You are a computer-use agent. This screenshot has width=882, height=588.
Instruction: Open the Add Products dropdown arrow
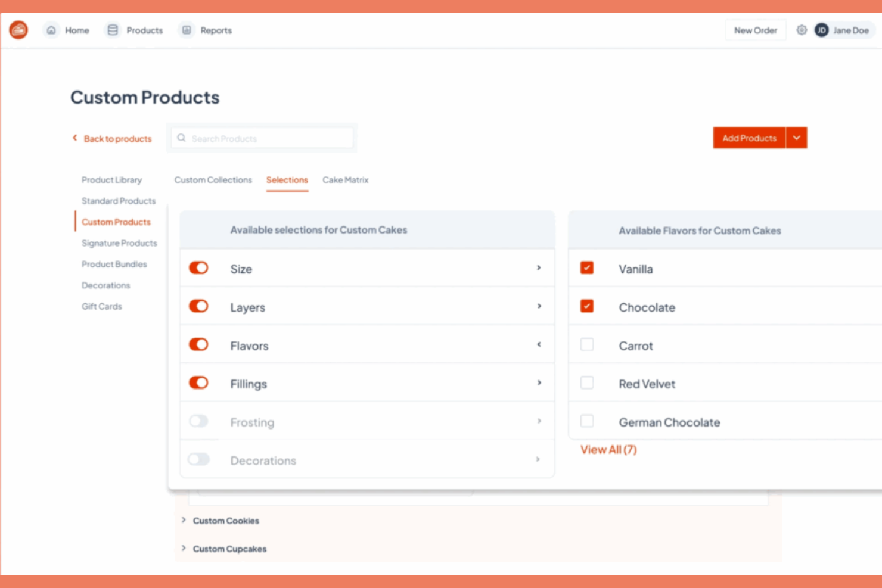click(796, 138)
